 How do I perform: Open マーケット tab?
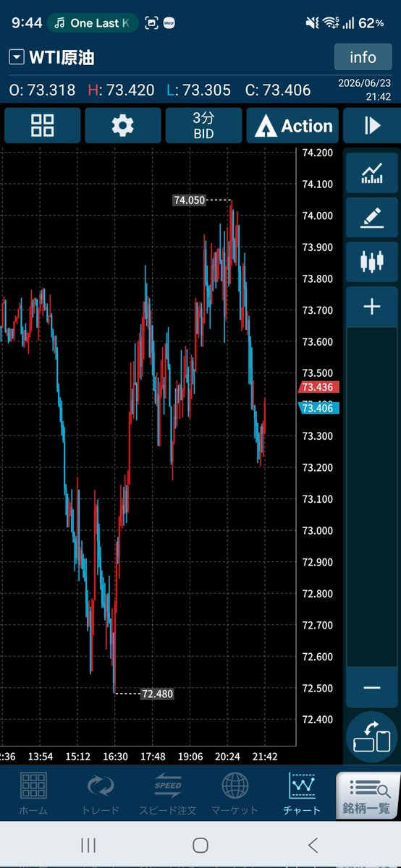[x=234, y=794]
